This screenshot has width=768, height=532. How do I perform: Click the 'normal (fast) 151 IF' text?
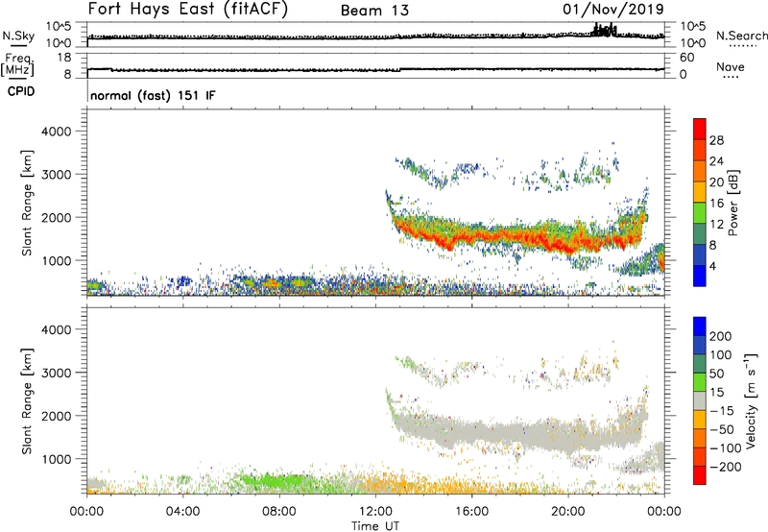153,95
